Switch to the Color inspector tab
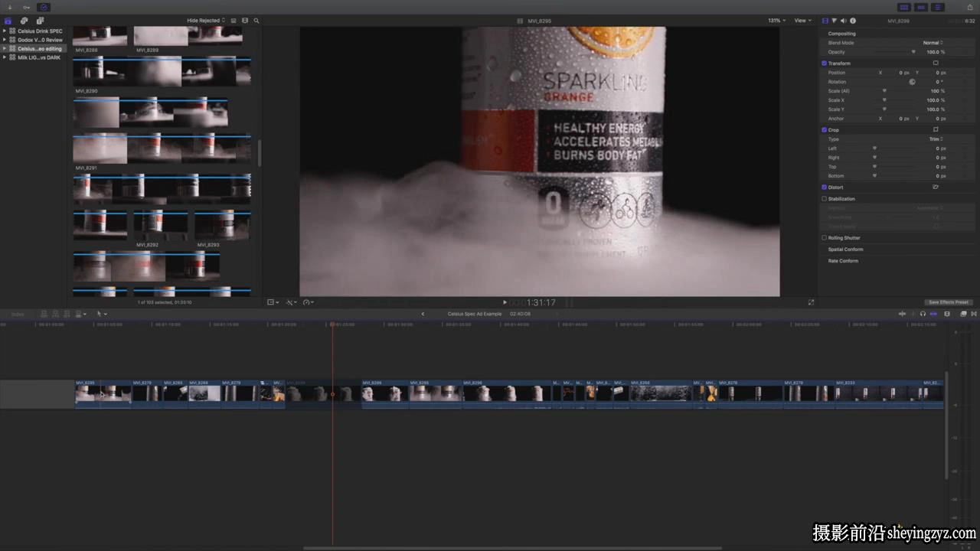Image resolution: width=980 pixels, height=551 pixels. (x=835, y=21)
